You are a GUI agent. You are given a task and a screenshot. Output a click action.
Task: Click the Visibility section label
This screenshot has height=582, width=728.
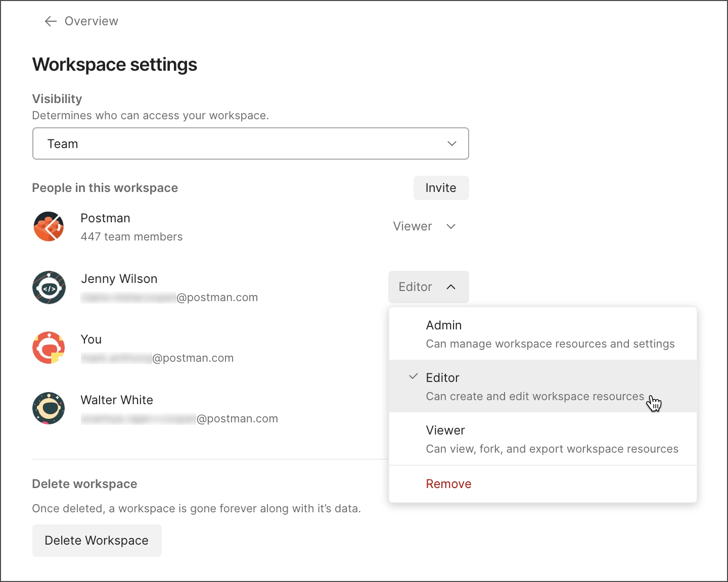pos(57,99)
